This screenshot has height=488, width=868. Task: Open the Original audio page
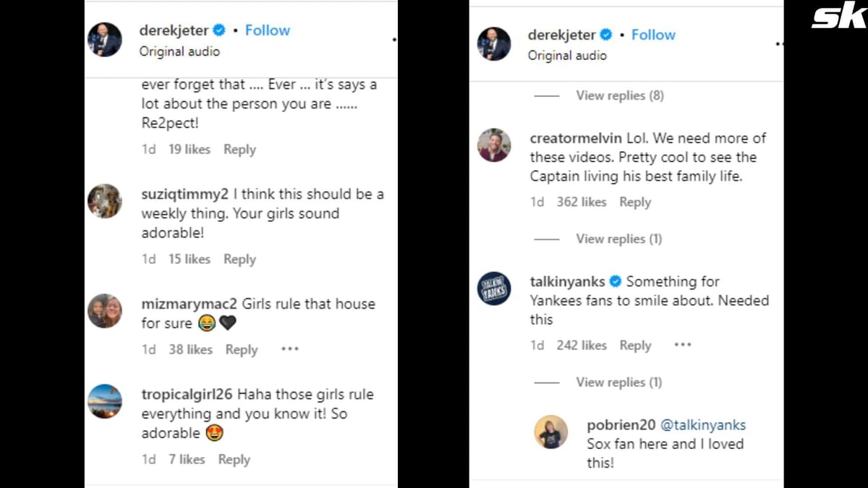[x=179, y=51]
